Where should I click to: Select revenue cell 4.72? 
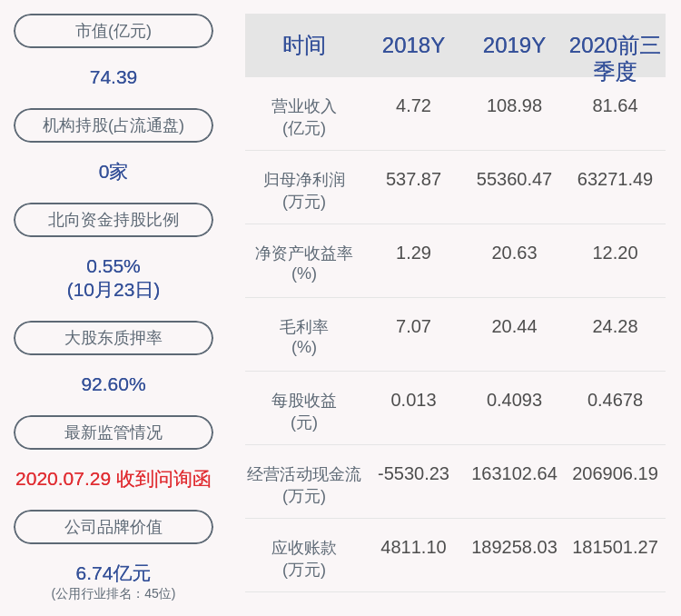[x=413, y=106]
